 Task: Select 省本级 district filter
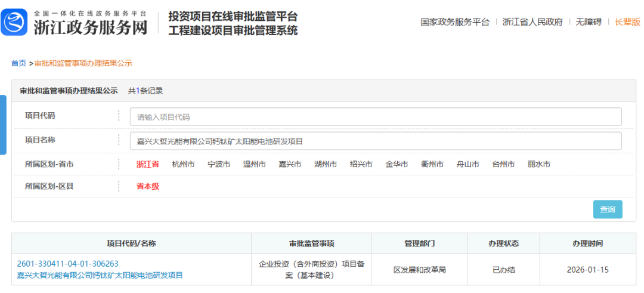[x=148, y=187]
